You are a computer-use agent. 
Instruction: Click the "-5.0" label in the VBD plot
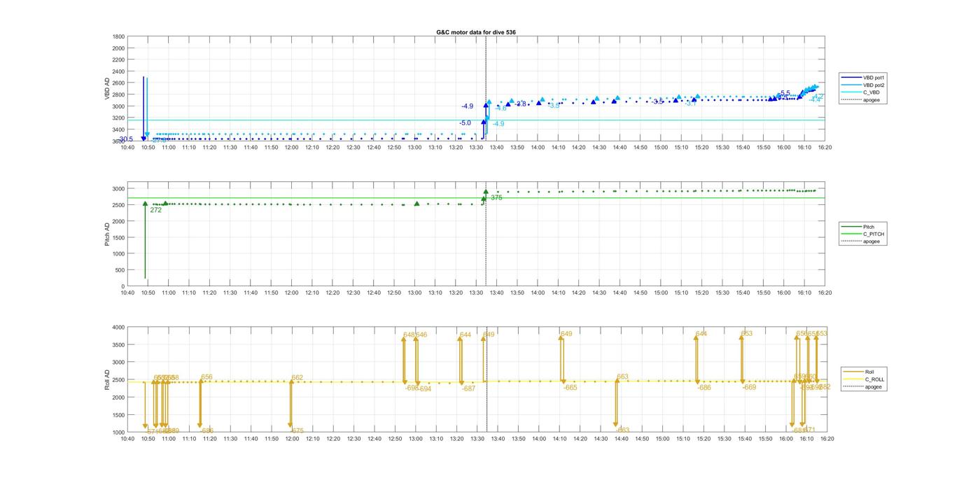(x=465, y=123)
